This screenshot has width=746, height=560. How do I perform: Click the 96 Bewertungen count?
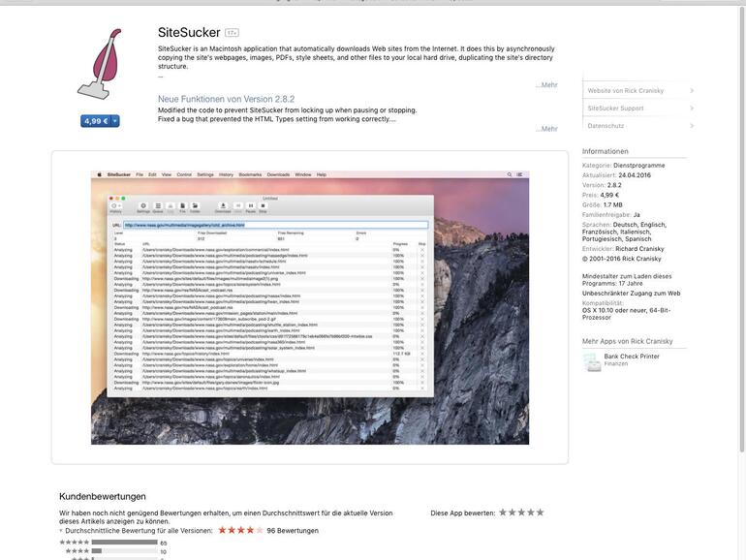pyautogui.click(x=293, y=531)
